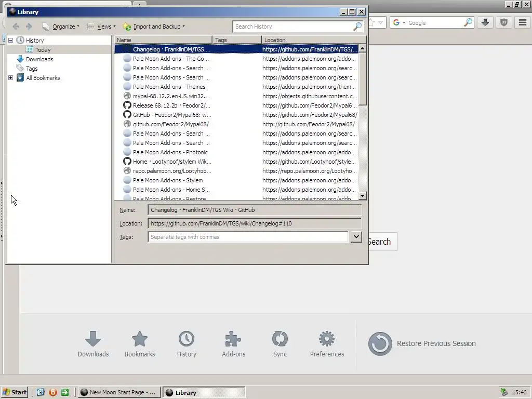Select first Pale Moon Add-ons - Search entry

236,68
